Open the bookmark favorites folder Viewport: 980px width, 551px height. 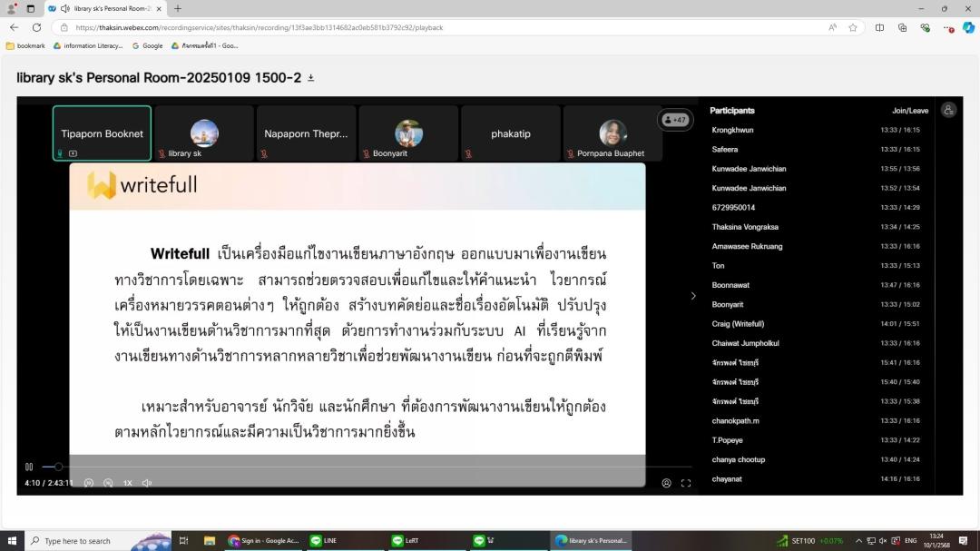pos(25,45)
